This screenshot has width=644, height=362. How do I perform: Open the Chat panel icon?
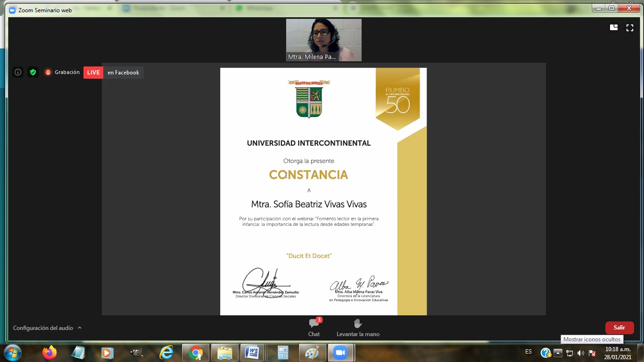tap(314, 323)
